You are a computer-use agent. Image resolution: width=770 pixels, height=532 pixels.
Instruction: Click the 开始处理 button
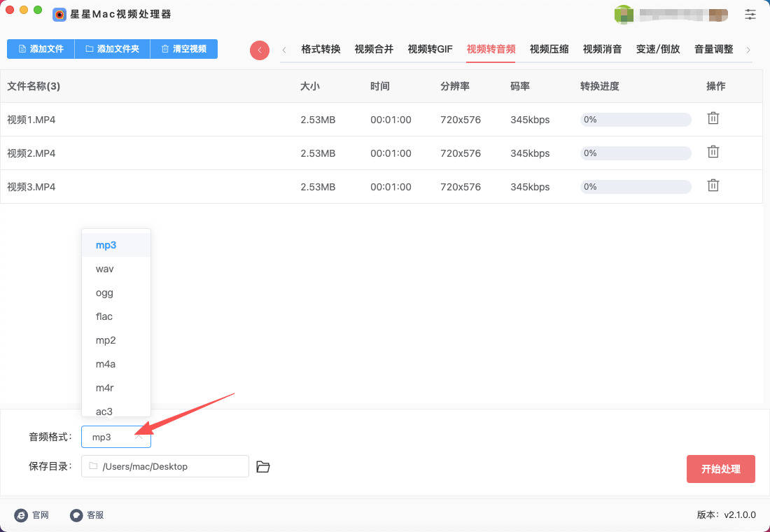pos(720,469)
